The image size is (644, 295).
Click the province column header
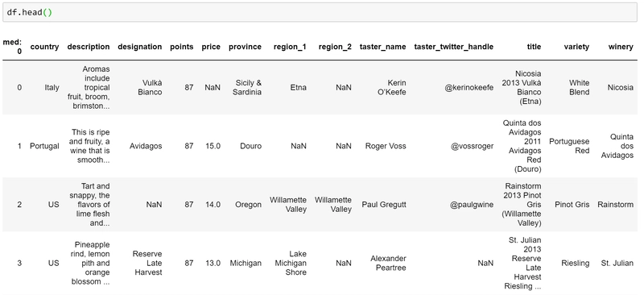pos(245,47)
